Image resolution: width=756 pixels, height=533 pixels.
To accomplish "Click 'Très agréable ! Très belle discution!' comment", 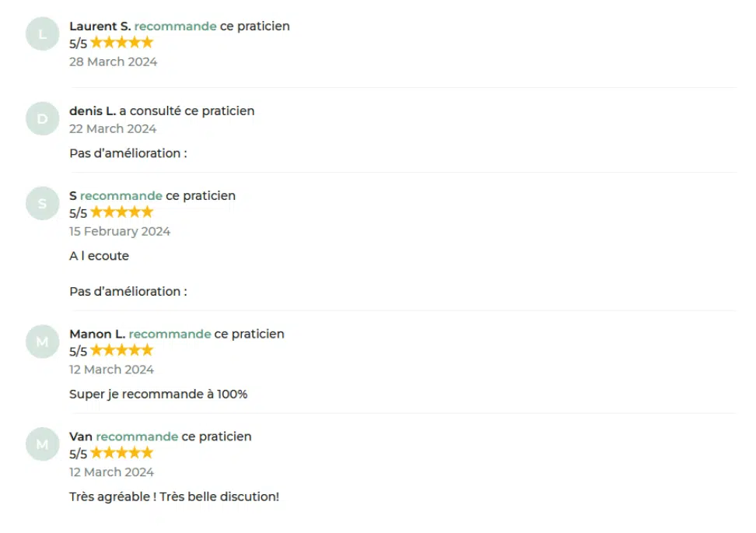I will [x=174, y=497].
